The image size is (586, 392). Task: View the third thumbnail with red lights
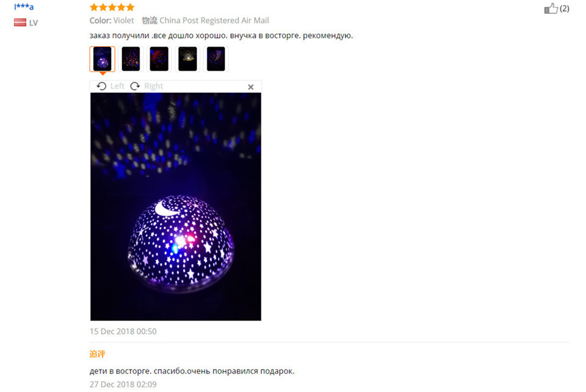coord(159,59)
